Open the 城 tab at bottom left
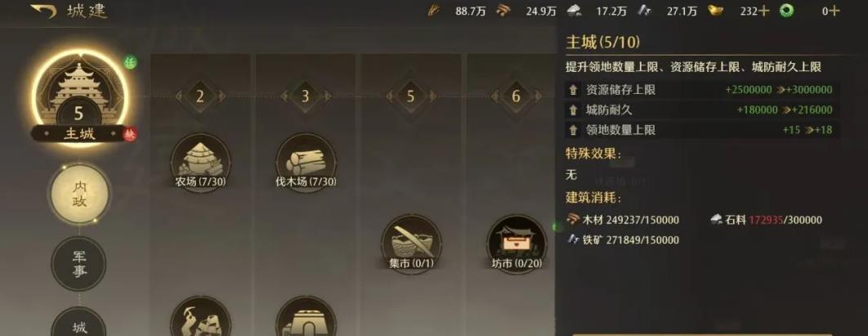The width and height of the screenshot is (868, 336). [78, 322]
